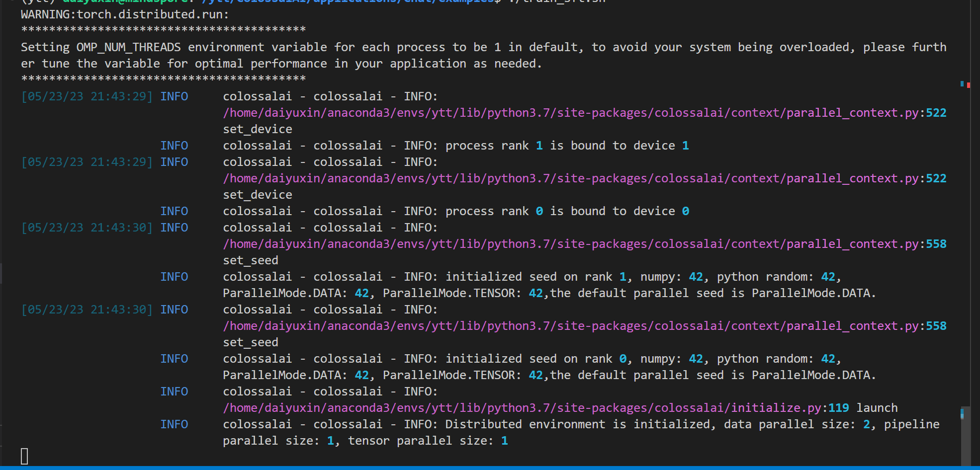Image resolution: width=980 pixels, height=470 pixels.
Task: Open parallel_context.py:522 link above the rank 0 device line
Action: tap(585, 178)
